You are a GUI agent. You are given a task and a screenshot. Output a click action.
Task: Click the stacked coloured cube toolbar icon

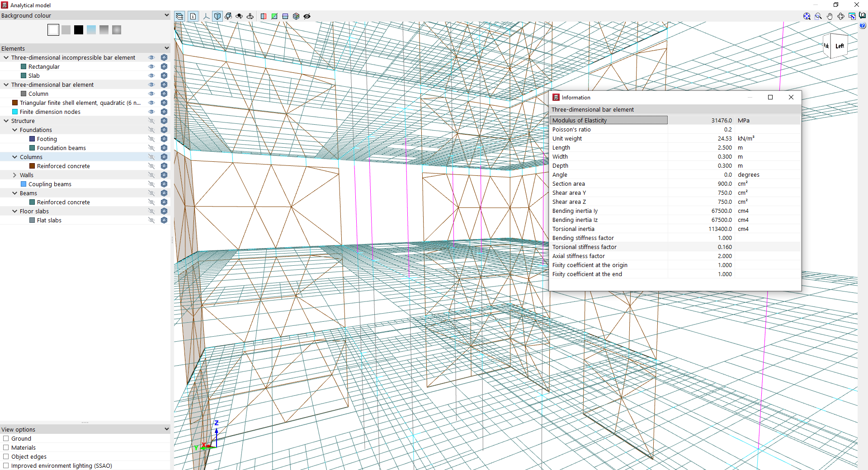[x=296, y=16]
